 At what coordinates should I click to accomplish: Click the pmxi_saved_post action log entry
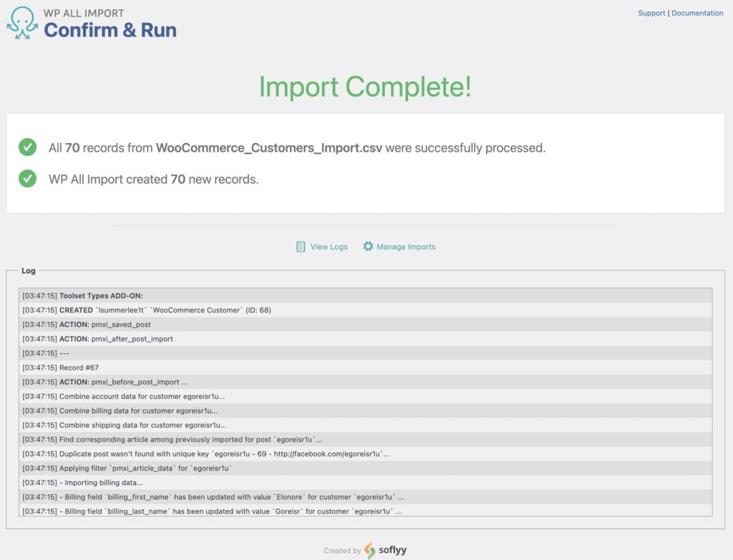pos(88,324)
